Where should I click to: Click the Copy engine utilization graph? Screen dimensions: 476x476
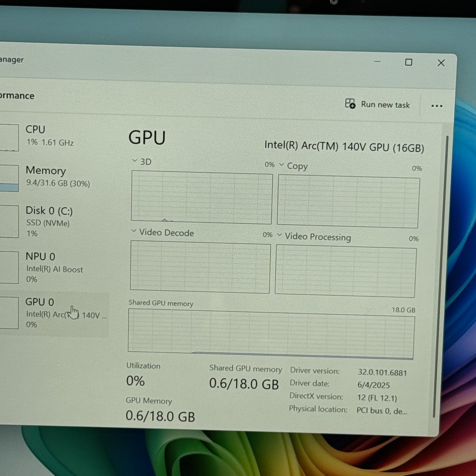point(348,202)
